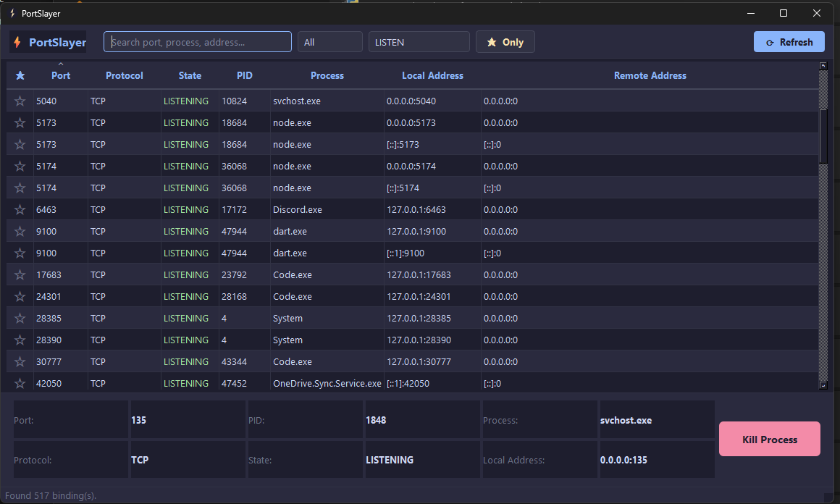Sort by the Remote Address column header

(650, 75)
